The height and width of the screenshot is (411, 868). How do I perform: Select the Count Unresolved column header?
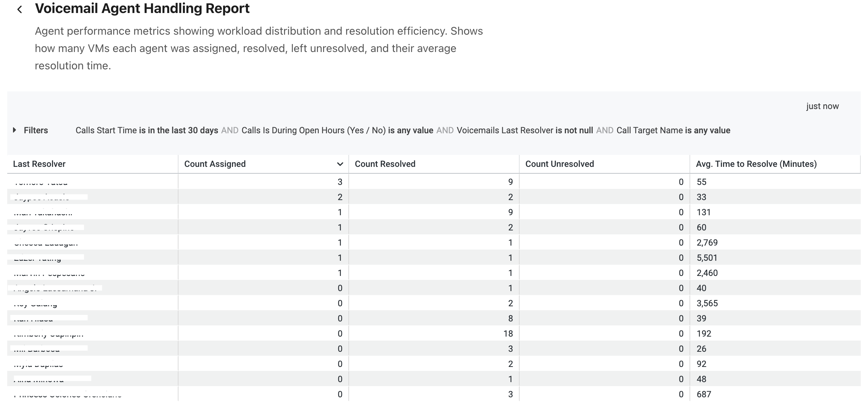[x=559, y=164]
